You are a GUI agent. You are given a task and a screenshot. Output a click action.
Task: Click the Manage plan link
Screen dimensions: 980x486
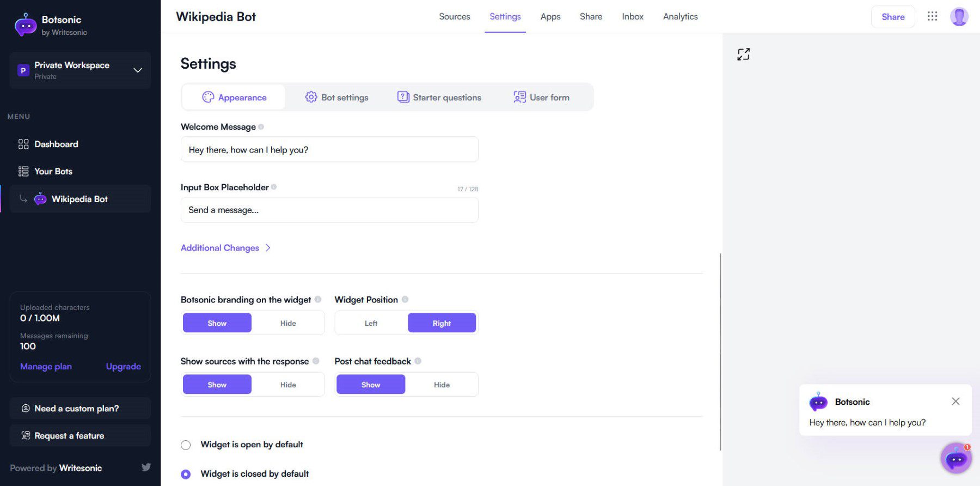[x=46, y=367]
